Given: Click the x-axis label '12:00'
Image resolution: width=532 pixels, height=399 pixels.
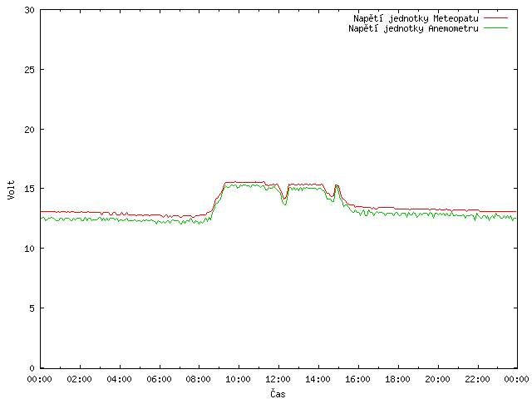Looking at the screenshot, I should pos(278,379).
